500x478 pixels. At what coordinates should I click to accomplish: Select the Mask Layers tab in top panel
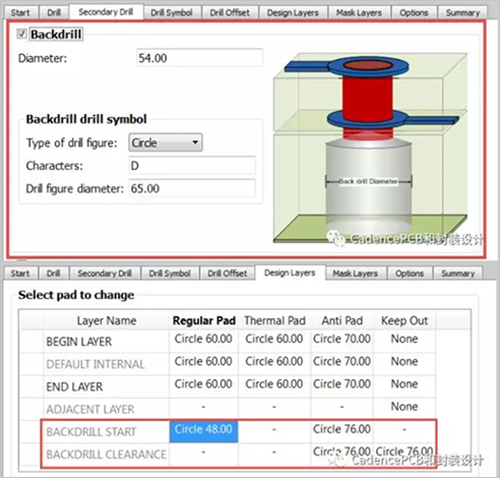click(x=359, y=13)
